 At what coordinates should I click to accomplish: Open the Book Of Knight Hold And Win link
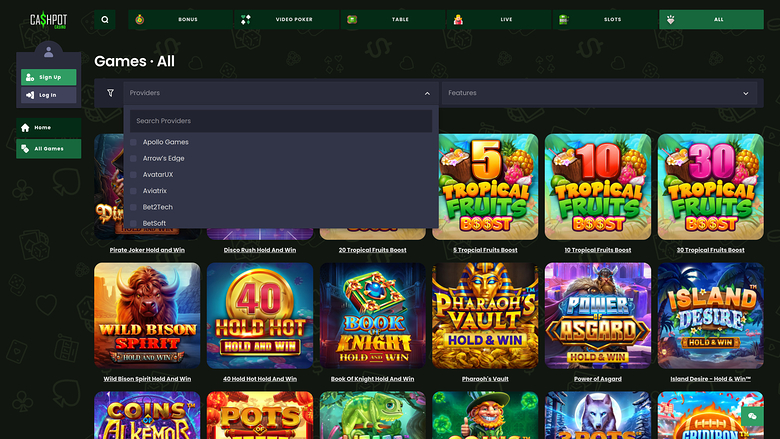pos(373,379)
